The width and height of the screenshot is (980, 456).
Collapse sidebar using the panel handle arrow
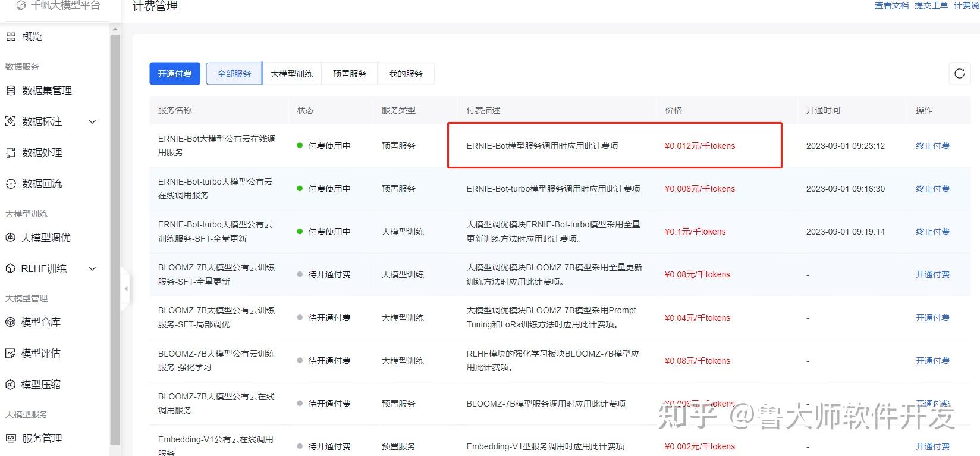[125, 289]
